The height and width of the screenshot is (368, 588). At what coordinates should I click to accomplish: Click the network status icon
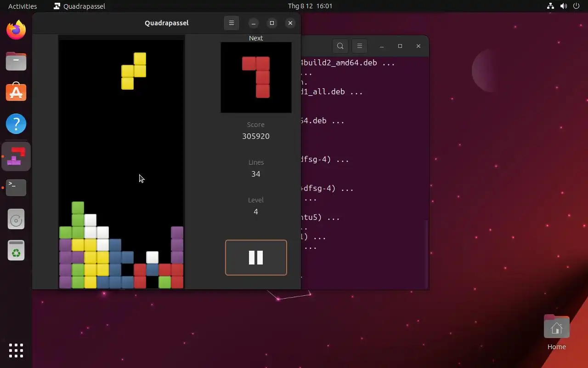pyautogui.click(x=551, y=6)
